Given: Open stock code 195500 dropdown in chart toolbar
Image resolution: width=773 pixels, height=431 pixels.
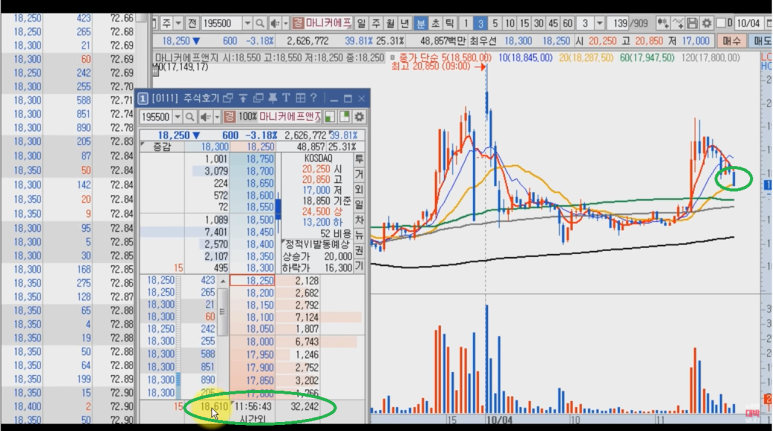Looking at the screenshot, I should coord(247,23).
